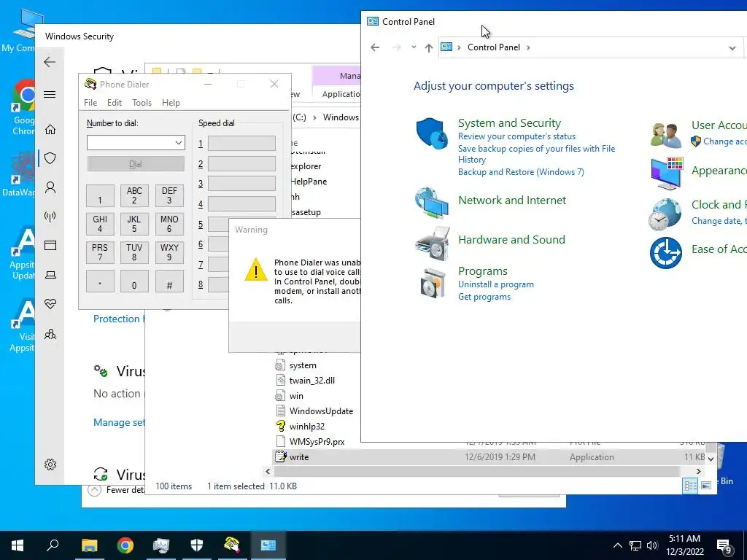Click keypad button JKL 5
This screenshot has width=747, height=560.
pyautogui.click(x=134, y=224)
